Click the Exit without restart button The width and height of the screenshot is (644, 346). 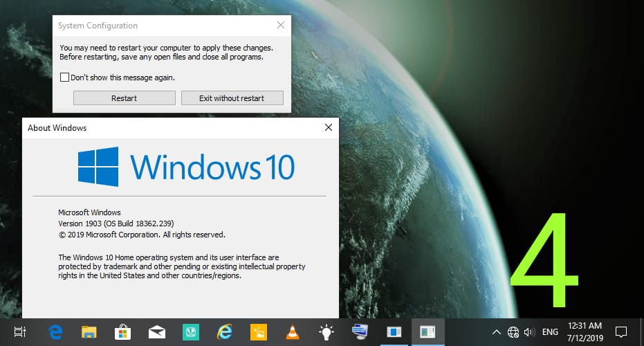click(232, 98)
